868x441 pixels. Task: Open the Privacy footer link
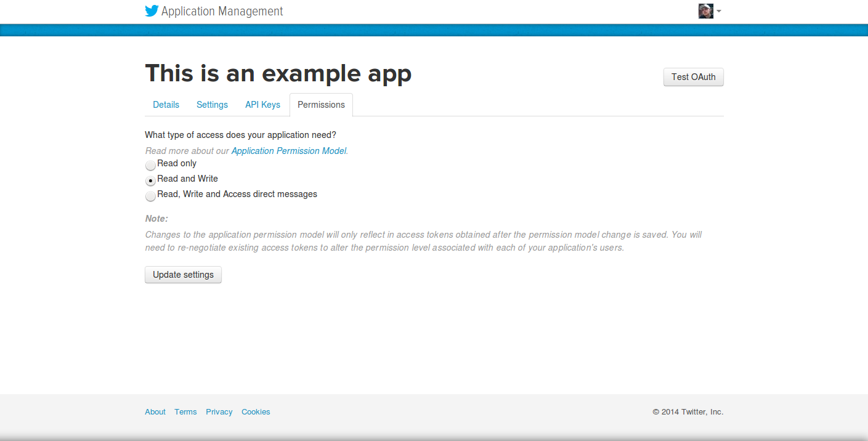point(219,412)
